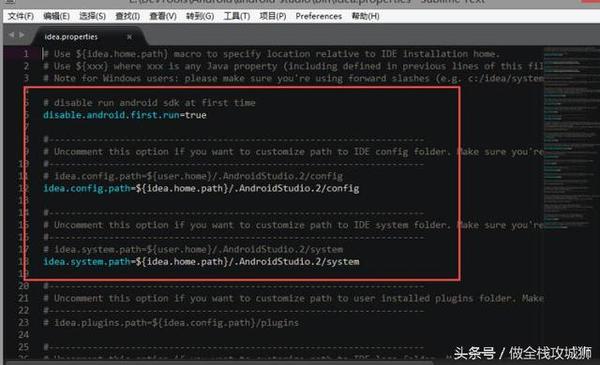
Task: Open the 文件(F) menu
Action: point(21,16)
